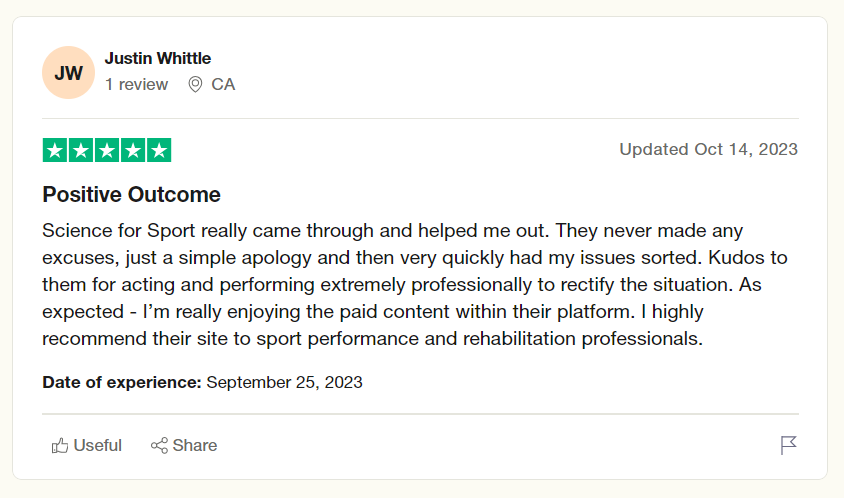The height and width of the screenshot is (498, 844).
Task: Flag this review with the flag icon
Action: click(788, 445)
